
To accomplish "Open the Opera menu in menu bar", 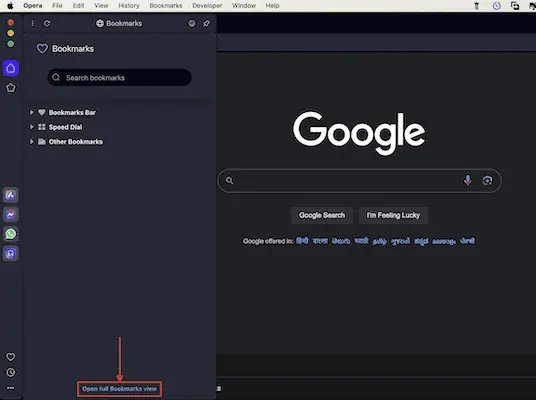I will point(33,5).
